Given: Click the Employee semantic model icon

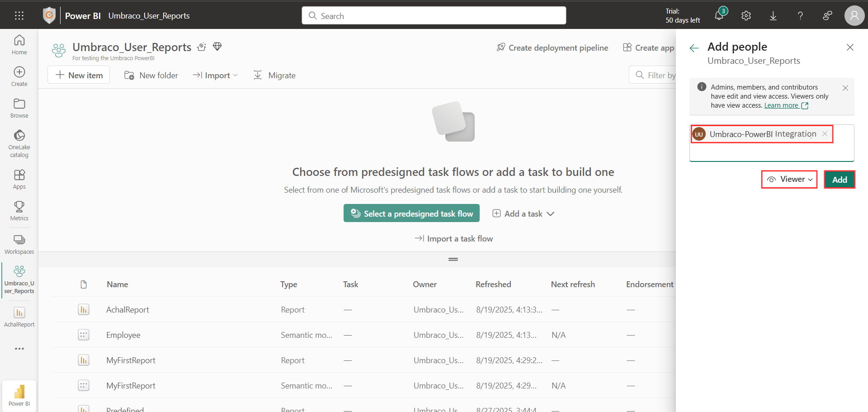Looking at the screenshot, I should click(x=84, y=335).
